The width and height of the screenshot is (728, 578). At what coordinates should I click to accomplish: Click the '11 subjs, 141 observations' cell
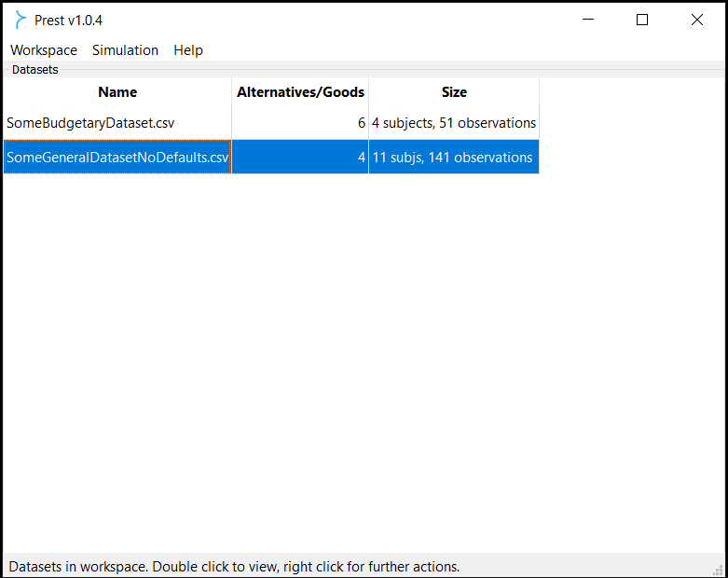(x=454, y=157)
